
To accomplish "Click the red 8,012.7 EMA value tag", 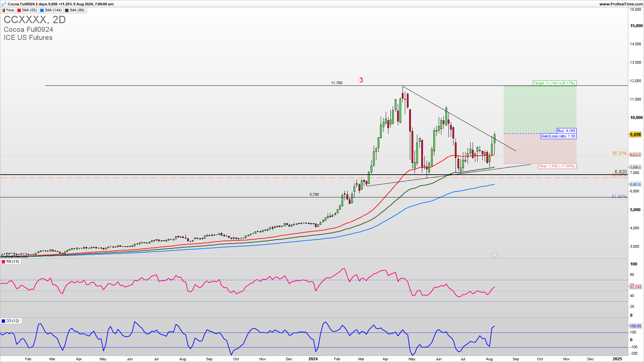I will 635,155.
